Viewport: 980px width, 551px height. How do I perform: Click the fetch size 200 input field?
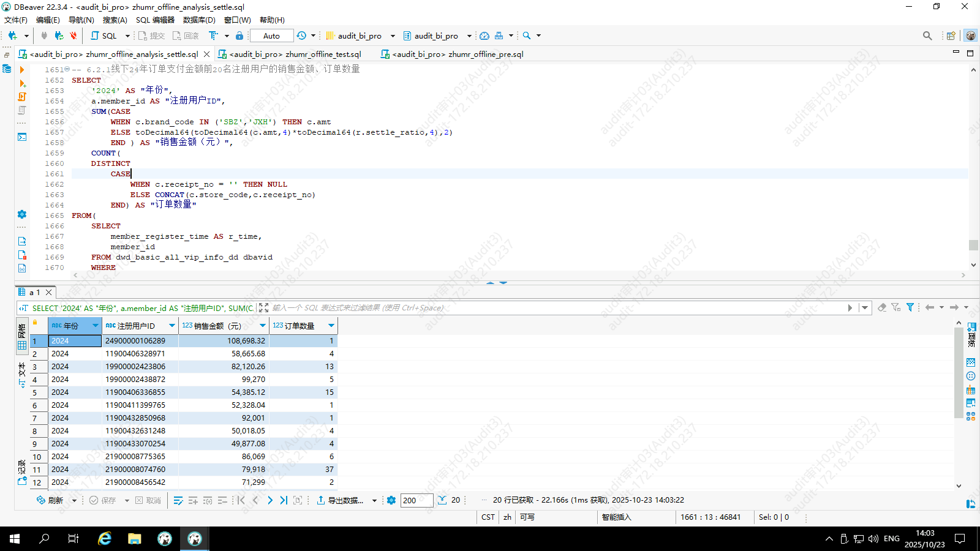417,500
